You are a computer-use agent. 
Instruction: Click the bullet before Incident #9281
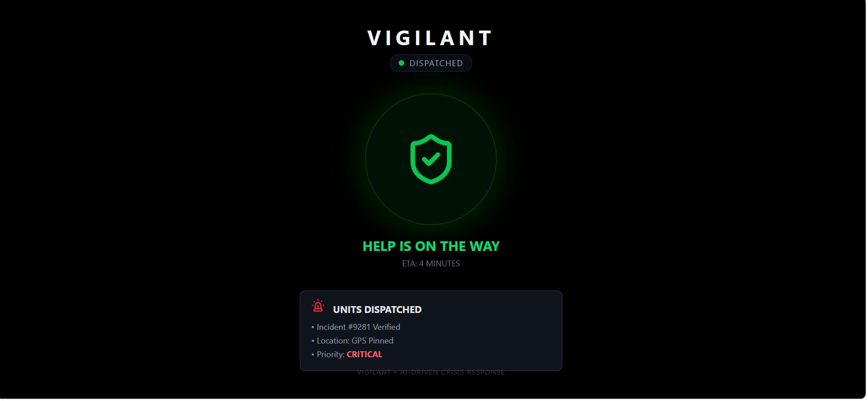[313, 327]
